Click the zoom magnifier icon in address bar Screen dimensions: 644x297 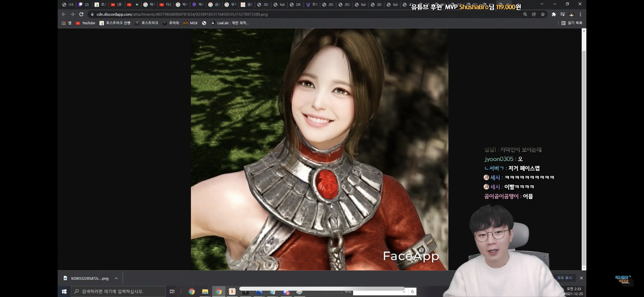point(525,14)
